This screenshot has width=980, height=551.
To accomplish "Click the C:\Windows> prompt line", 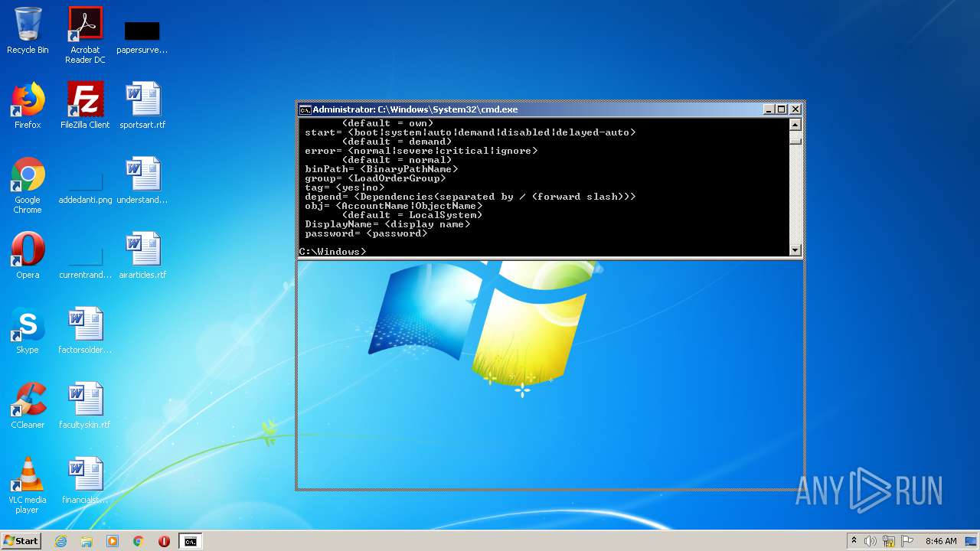I will point(333,252).
